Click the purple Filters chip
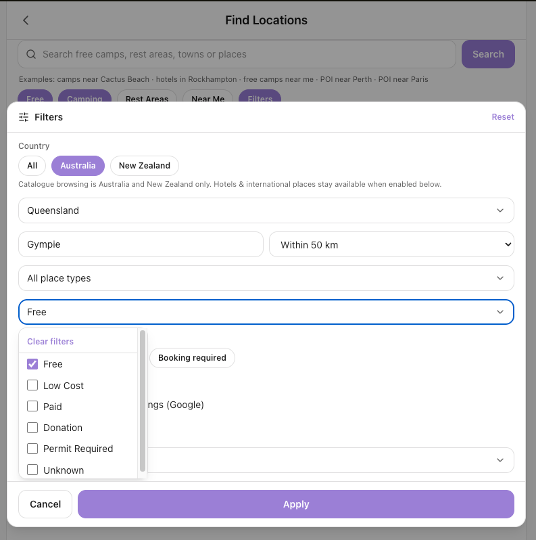536x540 pixels. tap(260, 97)
